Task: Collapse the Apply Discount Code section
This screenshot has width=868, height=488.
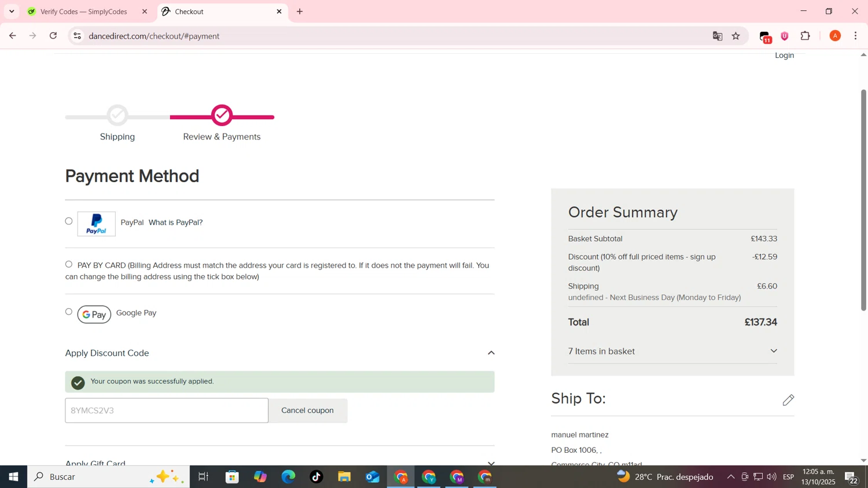Action: click(x=491, y=353)
